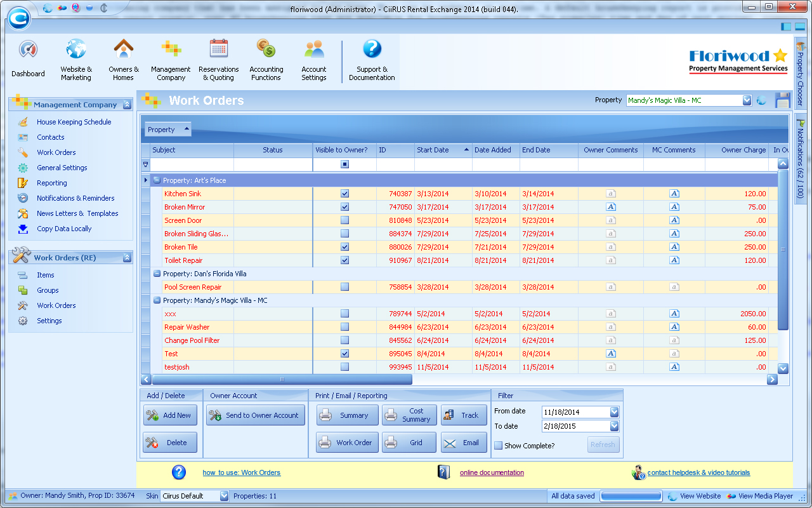Viewport: 812px width, 508px height.
Task: Click MC comments icon for Repair Washer
Action: pyautogui.click(x=674, y=327)
